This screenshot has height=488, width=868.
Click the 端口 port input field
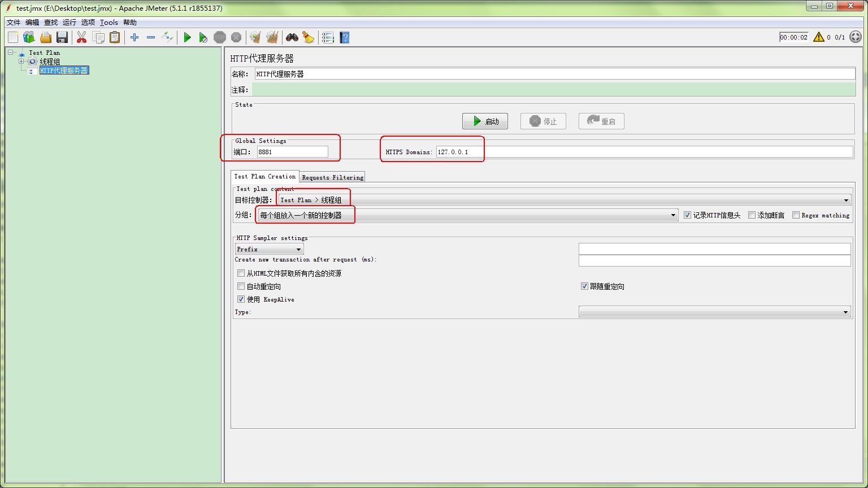(292, 151)
